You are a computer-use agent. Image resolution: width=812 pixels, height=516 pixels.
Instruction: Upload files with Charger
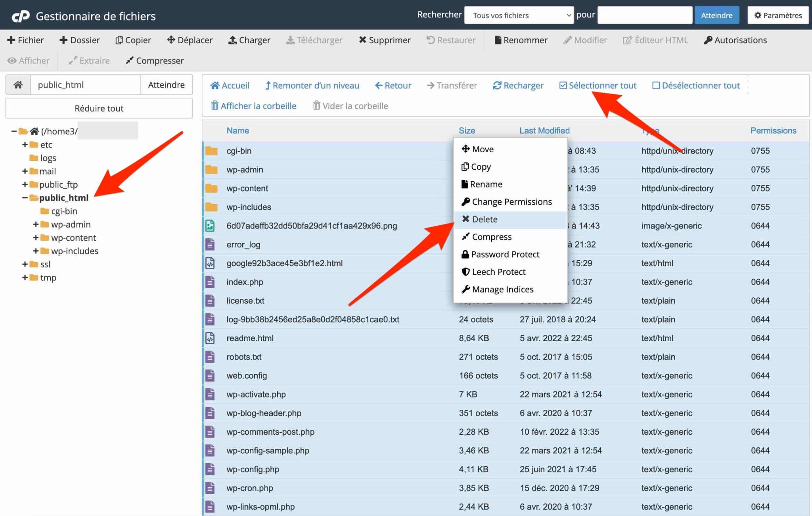(249, 40)
